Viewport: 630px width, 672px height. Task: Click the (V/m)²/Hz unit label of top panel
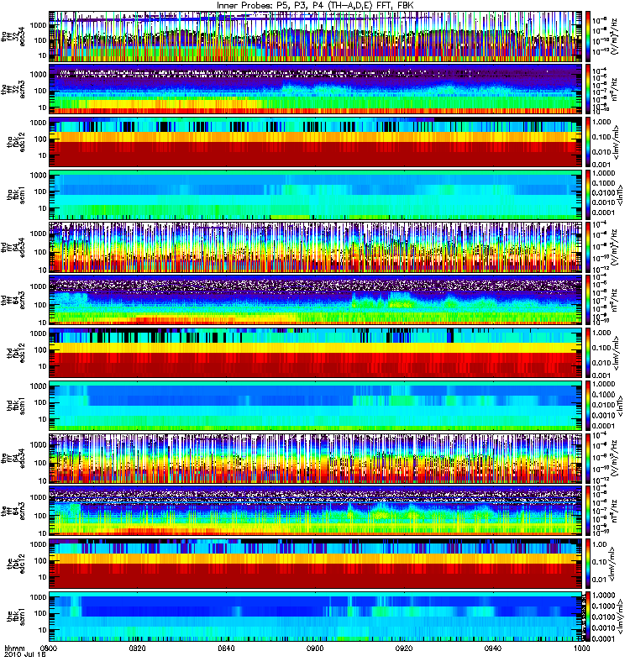[615, 36]
